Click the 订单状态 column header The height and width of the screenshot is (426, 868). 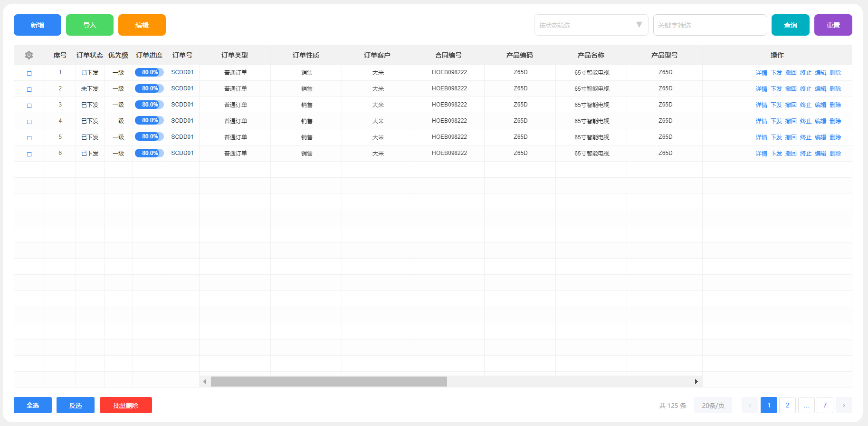90,55
